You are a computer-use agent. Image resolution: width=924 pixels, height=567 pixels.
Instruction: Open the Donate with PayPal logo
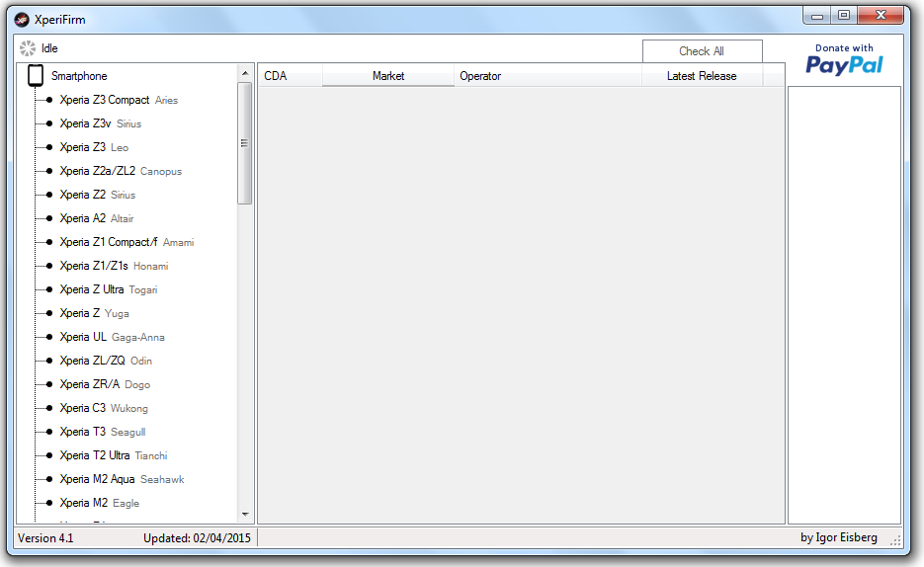844,59
